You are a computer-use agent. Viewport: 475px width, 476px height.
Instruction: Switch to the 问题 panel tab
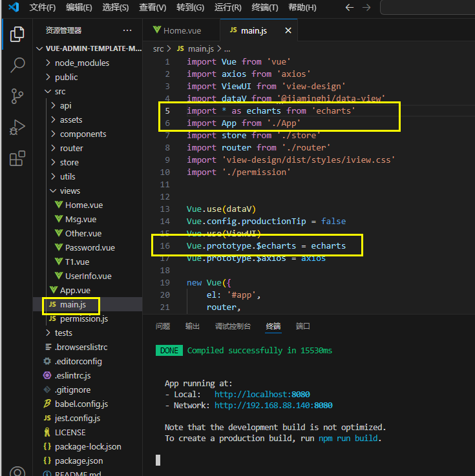(163, 326)
